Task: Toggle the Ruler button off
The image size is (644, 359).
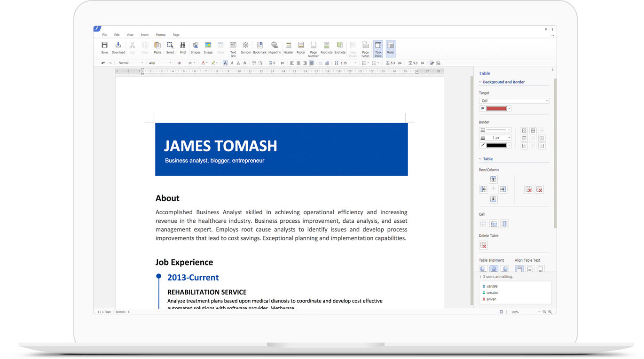Action: (x=391, y=48)
